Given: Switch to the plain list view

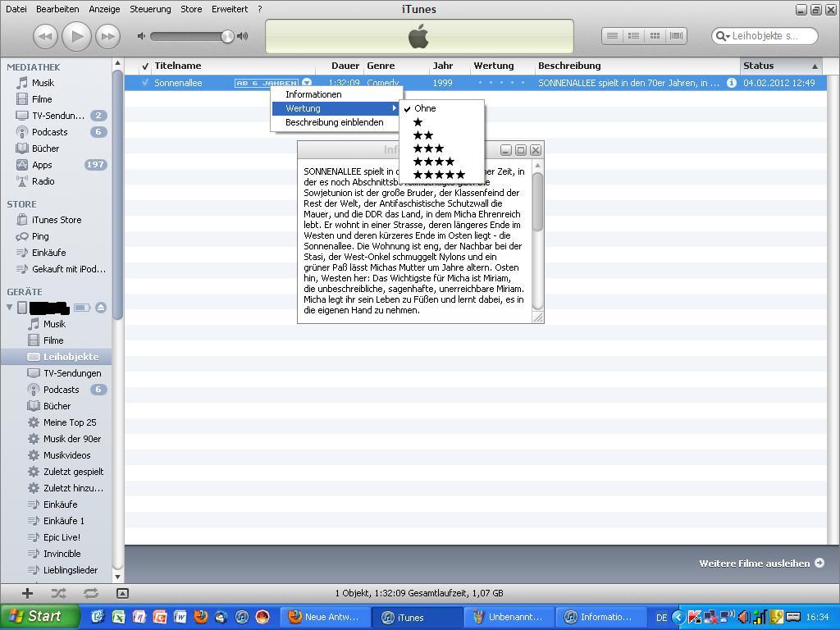Looking at the screenshot, I should (x=612, y=36).
